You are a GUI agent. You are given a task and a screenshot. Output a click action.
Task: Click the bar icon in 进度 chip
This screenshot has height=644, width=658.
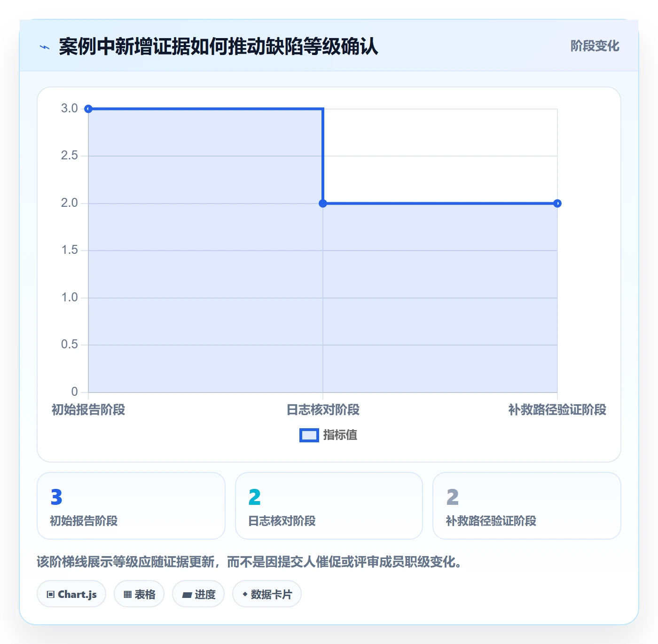(x=187, y=595)
